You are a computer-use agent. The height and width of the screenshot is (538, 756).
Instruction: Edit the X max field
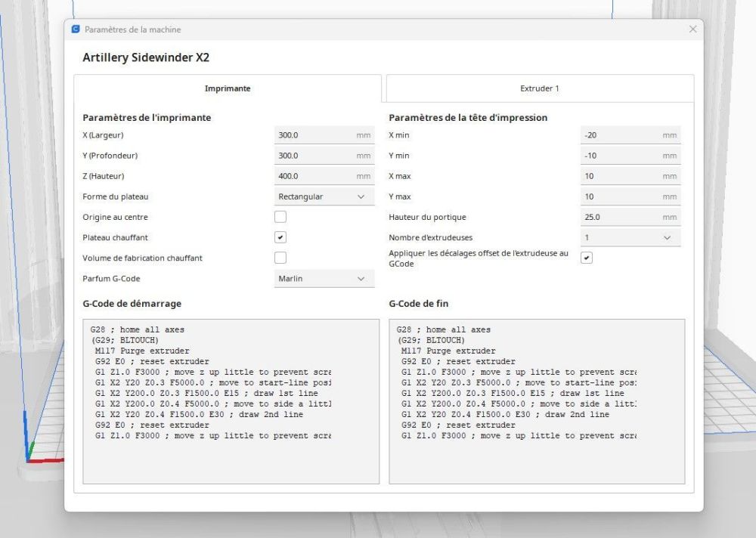[x=631, y=176]
